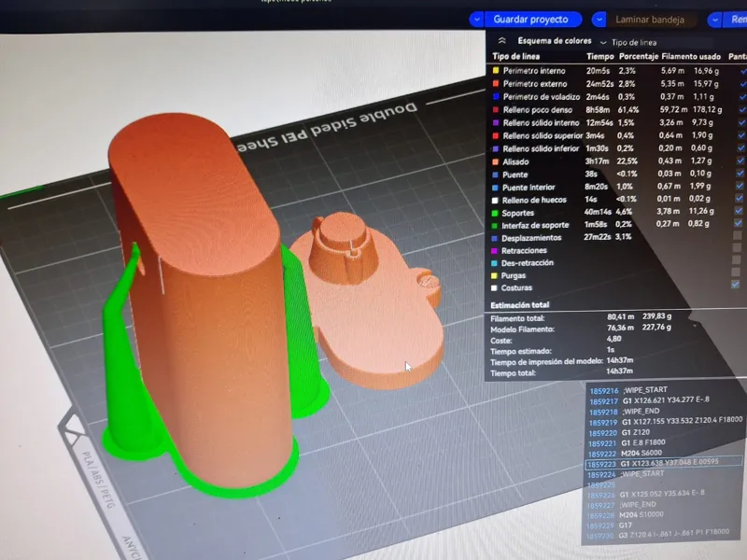The height and width of the screenshot is (560, 747).
Task: Click the yellow Perímetro interno color swatch
Action: coord(496,71)
